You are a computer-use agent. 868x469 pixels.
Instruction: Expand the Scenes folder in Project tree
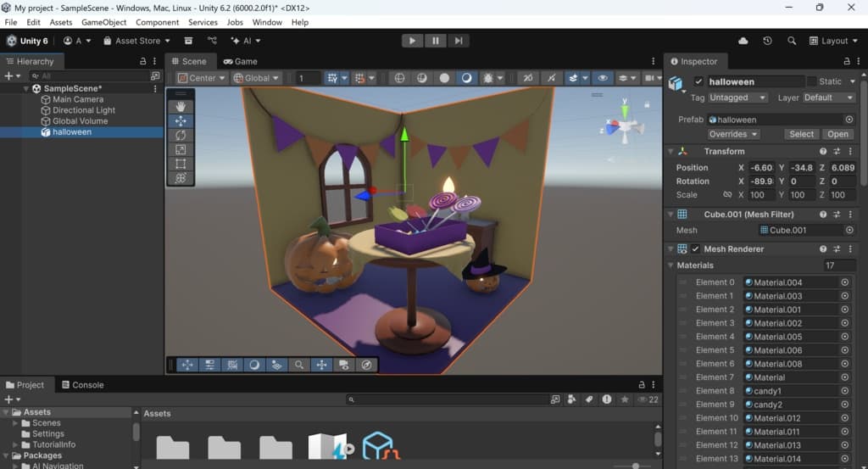15,422
